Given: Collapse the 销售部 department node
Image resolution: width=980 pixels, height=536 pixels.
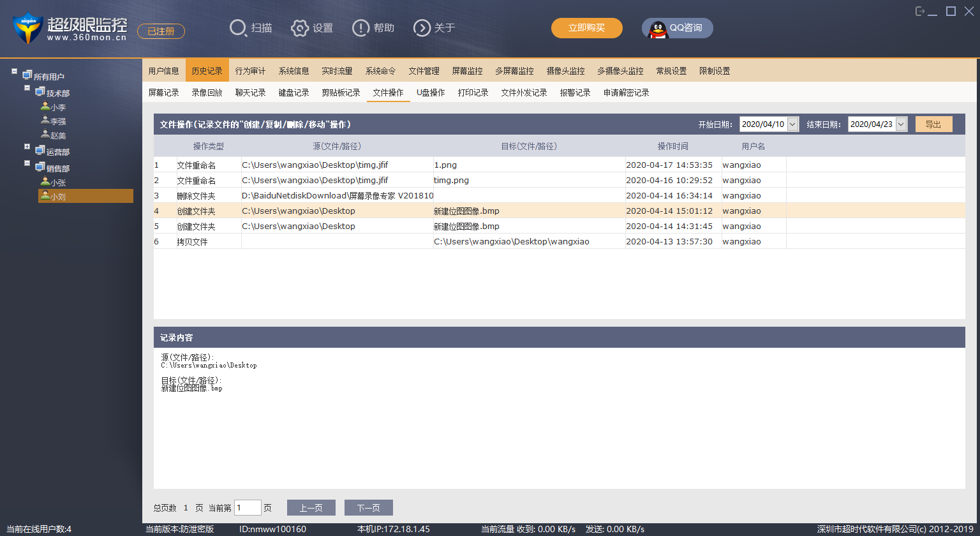Looking at the screenshot, I should coord(27,163).
